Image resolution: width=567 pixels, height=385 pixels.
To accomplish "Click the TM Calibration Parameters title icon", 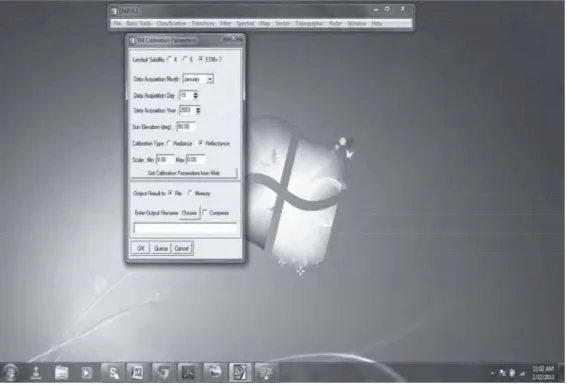I will 132,40.
